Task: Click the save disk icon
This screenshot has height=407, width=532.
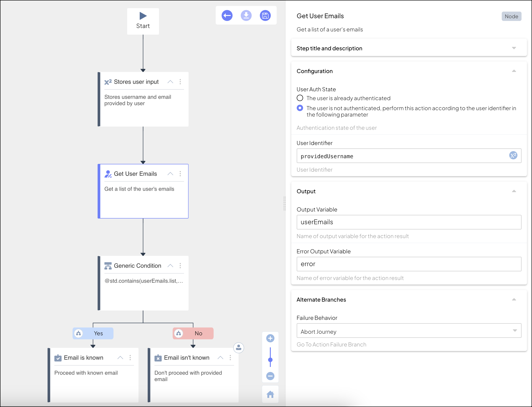Action: [x=265, y=16]
